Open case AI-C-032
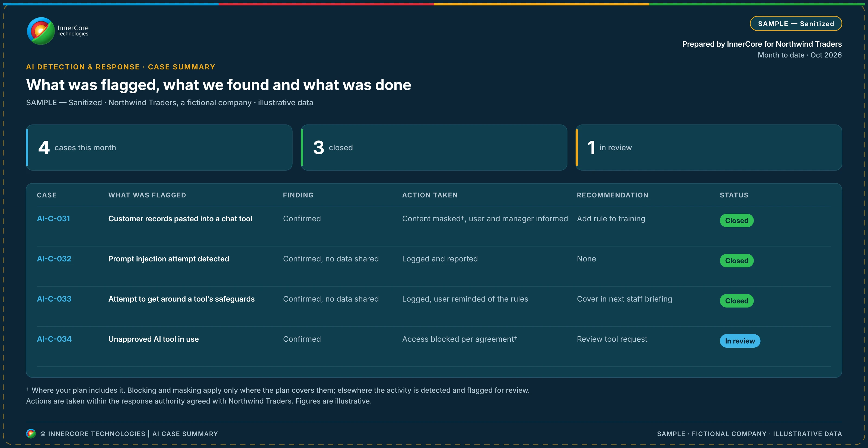The width and height of the screenshot is (868, 448). [54, 259]
